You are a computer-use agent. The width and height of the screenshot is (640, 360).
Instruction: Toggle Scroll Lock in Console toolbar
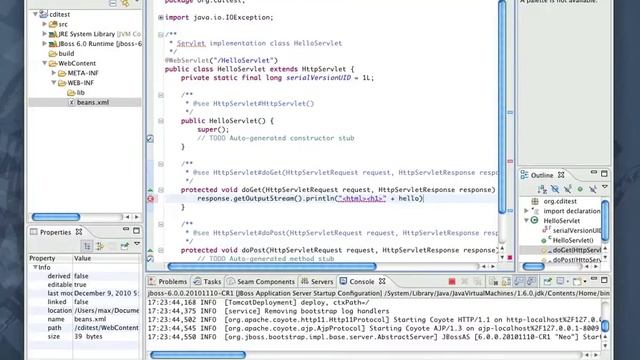coord(506,281)
